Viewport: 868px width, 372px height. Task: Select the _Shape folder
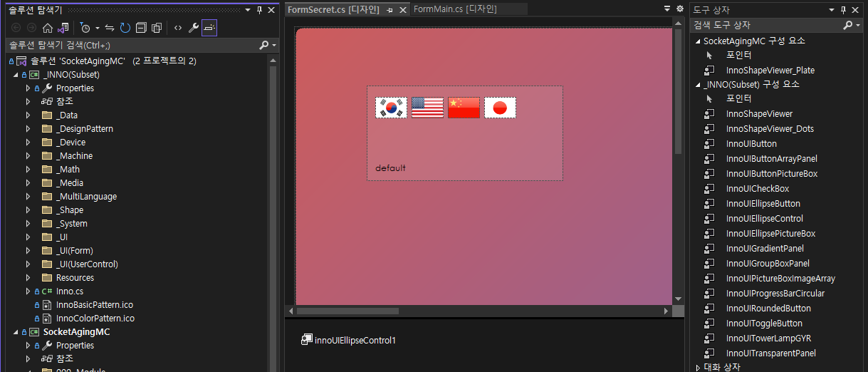(x=70, y=210)
